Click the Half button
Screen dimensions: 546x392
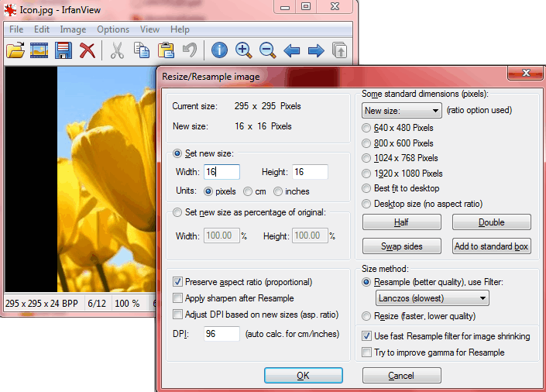(x=401, y=222)
